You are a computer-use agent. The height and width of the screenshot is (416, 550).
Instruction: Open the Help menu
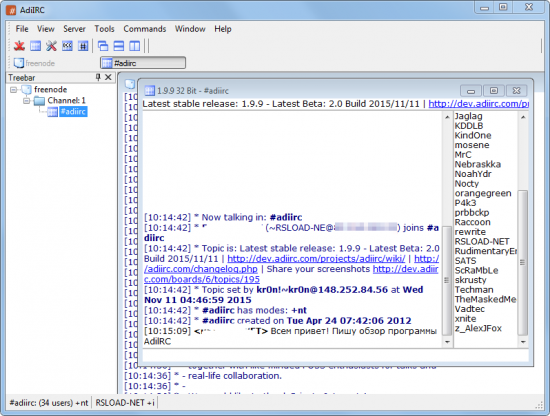click(223, 29)
